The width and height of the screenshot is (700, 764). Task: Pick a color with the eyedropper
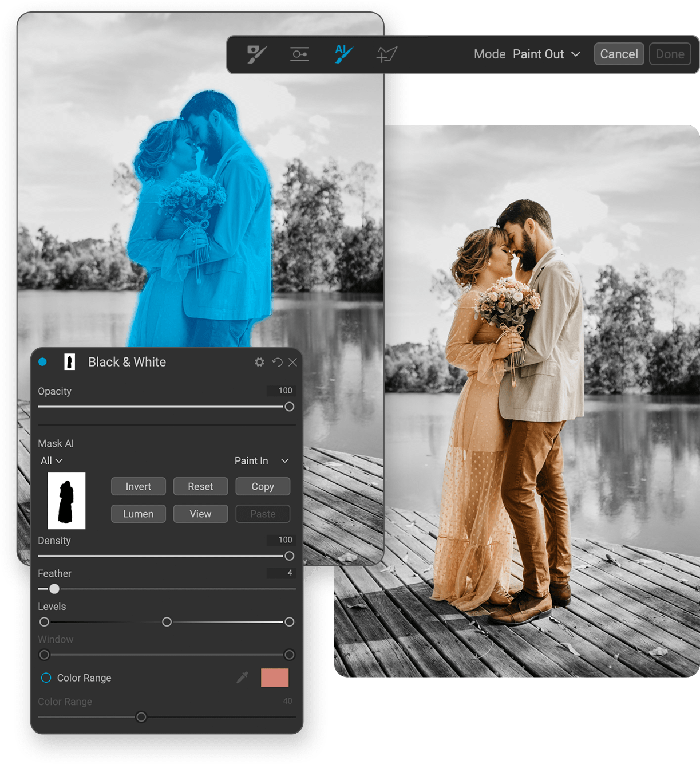(242, 678)
